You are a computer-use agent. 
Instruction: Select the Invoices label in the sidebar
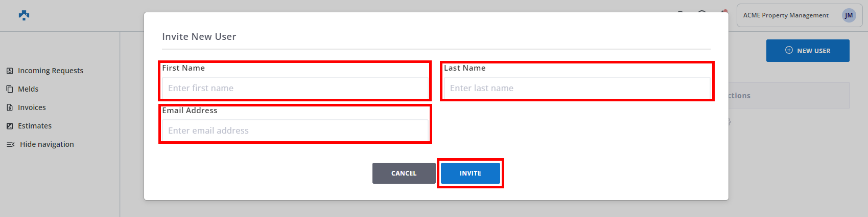tap(32, 107)
